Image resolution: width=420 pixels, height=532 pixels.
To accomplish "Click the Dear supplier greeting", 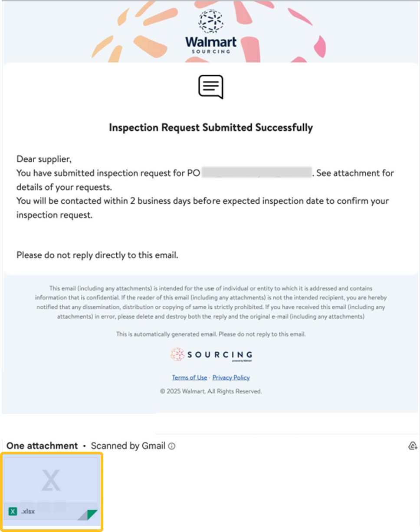I will [x=44, y=159].
